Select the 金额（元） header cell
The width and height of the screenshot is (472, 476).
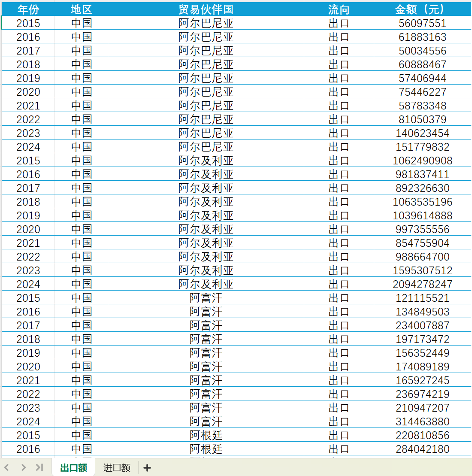point(422,9)
